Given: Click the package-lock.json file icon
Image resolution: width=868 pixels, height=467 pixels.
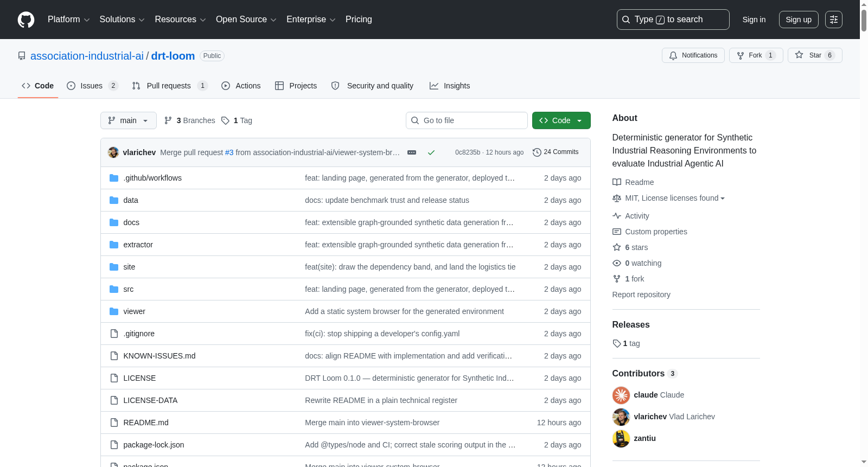Looking at the screenshot, I should pyautogui.click(x=114, y=445).
